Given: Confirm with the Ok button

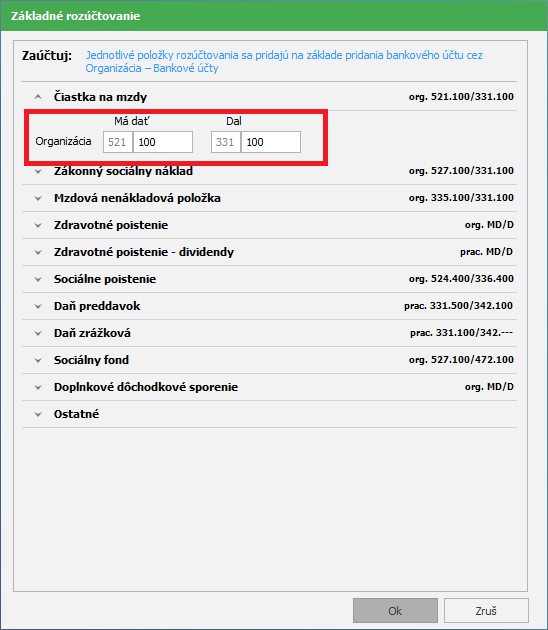Looking at the screenshot, I should coord(395,611).
